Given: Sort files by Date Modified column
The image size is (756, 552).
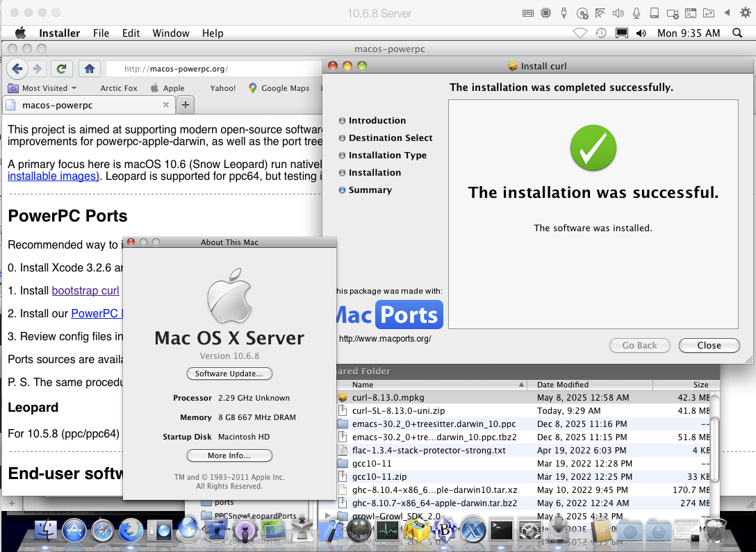Looking at the screenshot, I should (589, 385).
